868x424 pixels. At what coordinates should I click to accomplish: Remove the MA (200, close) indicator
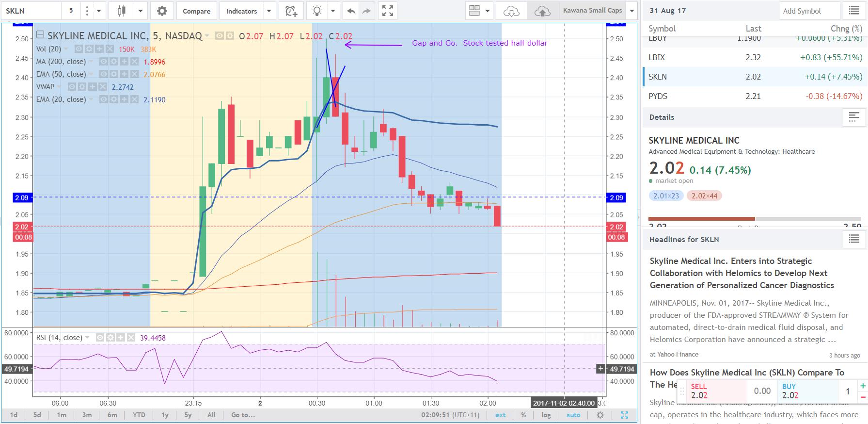(x=134, y=62)
